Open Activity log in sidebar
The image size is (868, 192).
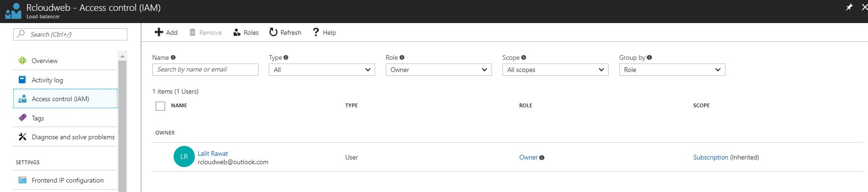pyautogui.click(x=65, y=80)
